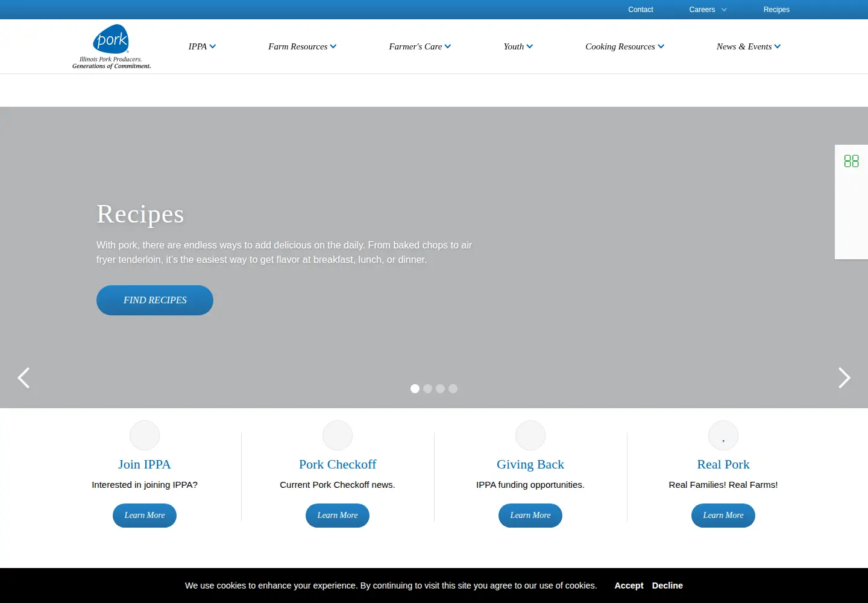Viewport: 868px width, 603px height.
Task: Click Learn More under Giving Back
Action: pyautogui.click(x=530, y=516)
